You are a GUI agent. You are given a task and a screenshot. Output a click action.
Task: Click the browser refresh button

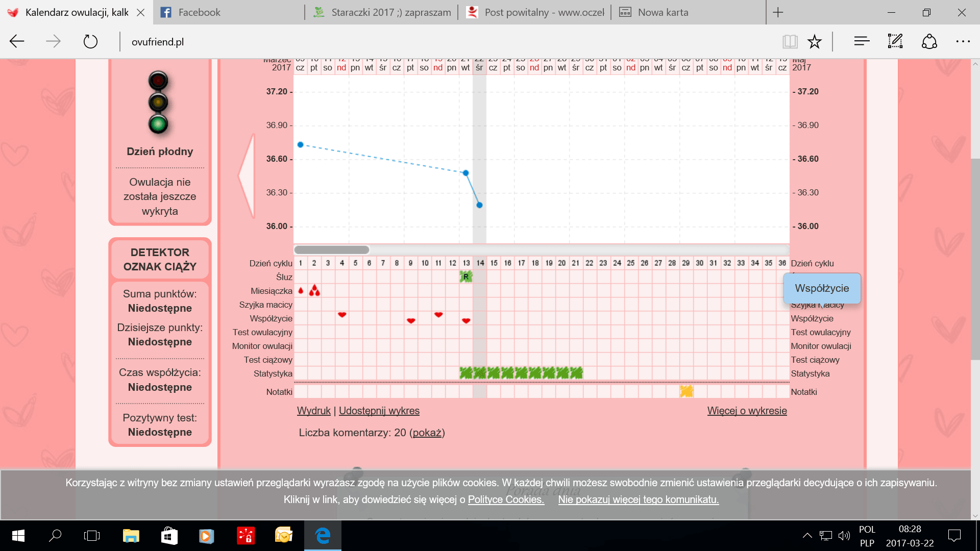pyautogui.click(x=90, y=41)
